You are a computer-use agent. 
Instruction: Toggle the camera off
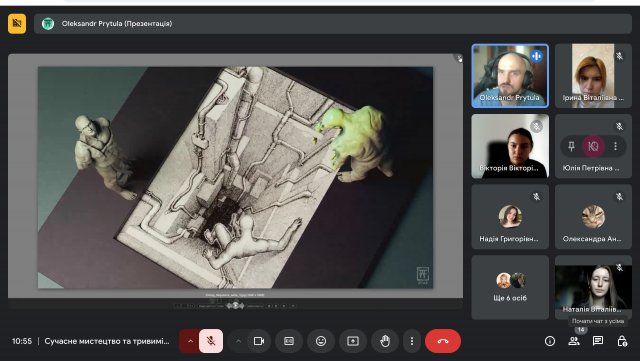point(259,341)
